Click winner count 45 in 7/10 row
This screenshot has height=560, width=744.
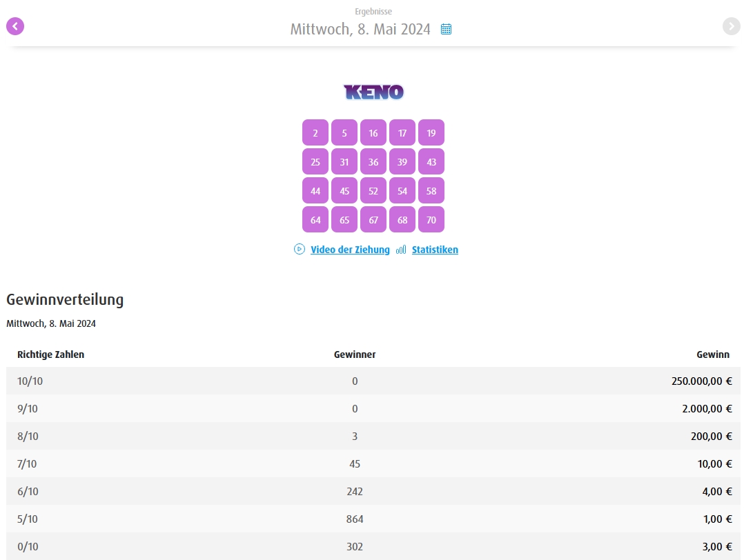click(355, 463)
